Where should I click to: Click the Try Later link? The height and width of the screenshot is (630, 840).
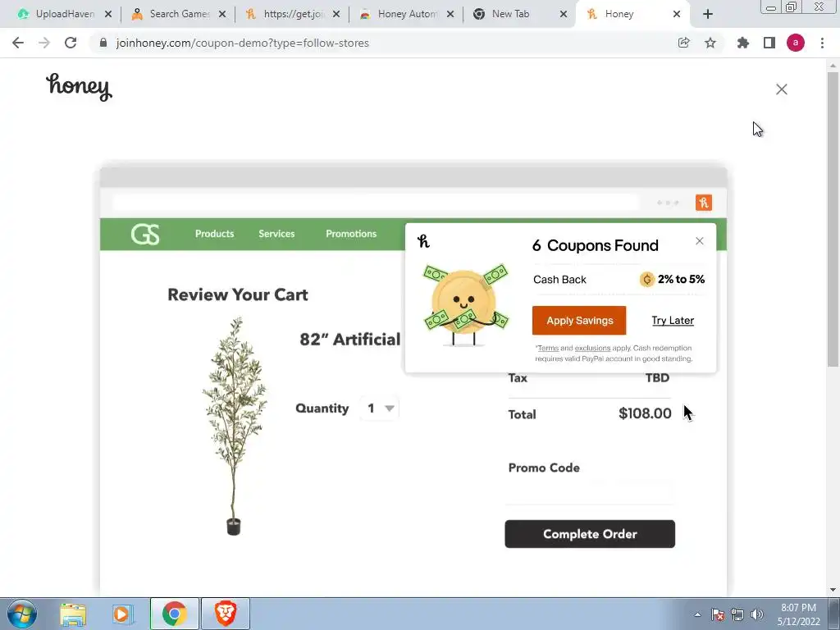(673, 321)
